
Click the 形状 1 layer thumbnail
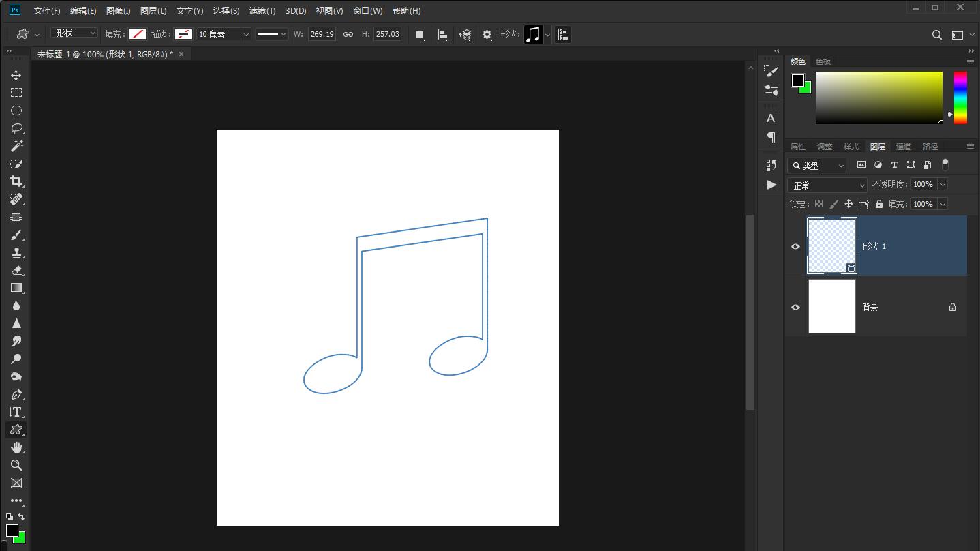tap(831, 245)
